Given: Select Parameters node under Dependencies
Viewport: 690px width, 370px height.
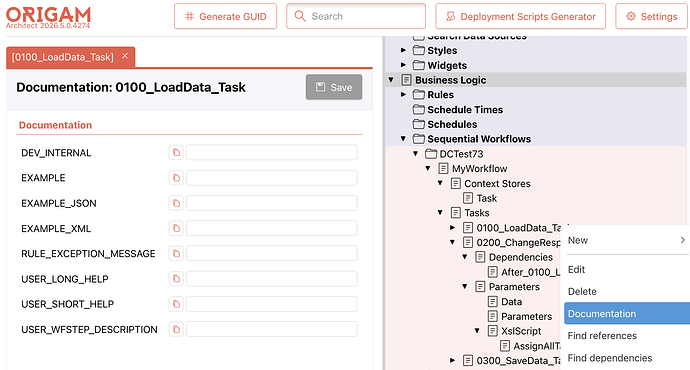Looking at the screenshot, I should coord(514,287).
